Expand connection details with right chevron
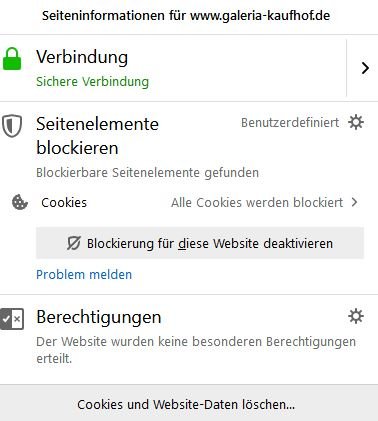Screen dimensions: 378x421 365,68
